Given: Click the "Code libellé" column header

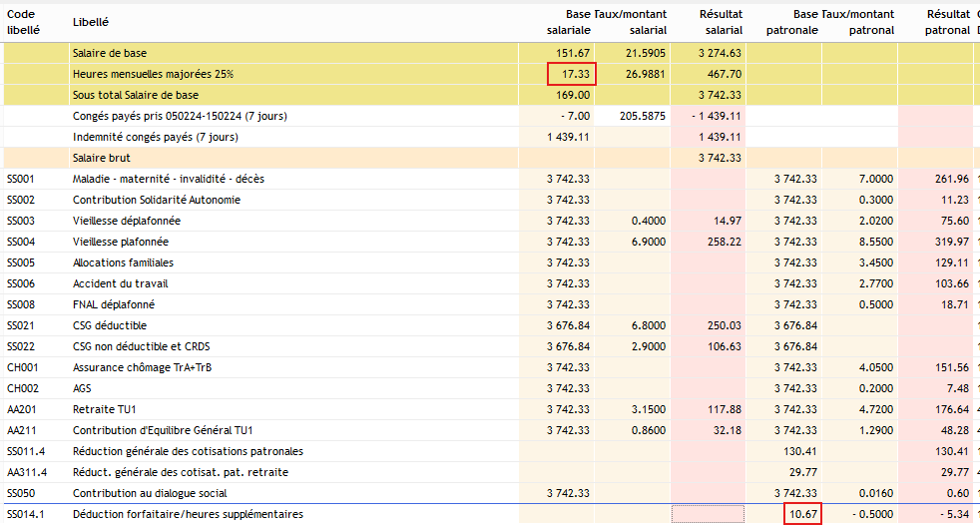Looking at the screenshot, I should coord(22,22).
